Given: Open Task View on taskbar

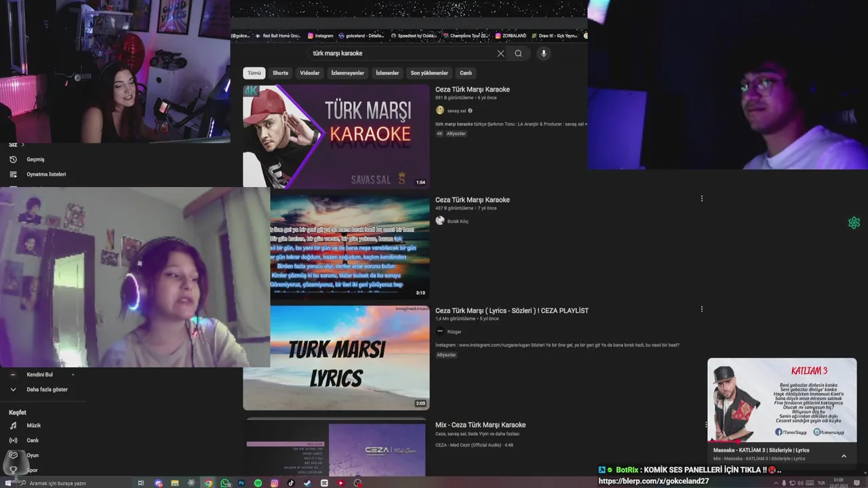Looking at the screenshot, I should 141,483.
